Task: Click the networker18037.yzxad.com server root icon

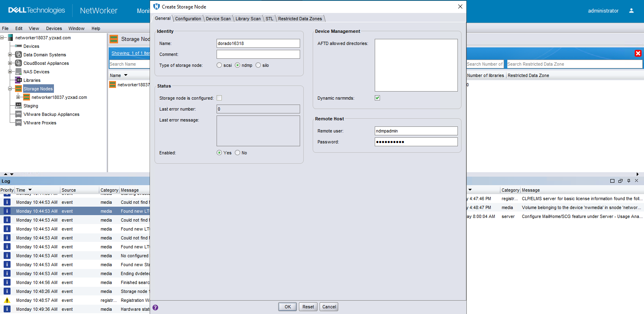Action: tap(11, 38)
